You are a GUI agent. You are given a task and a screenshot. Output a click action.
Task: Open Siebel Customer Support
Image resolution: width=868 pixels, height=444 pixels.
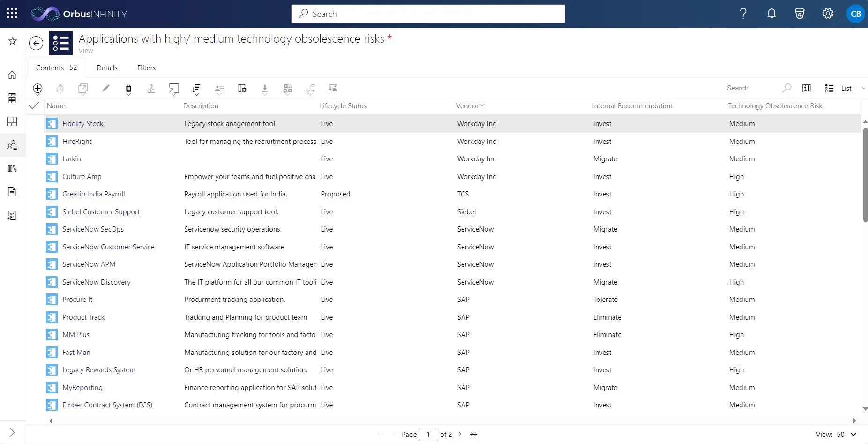101,212
